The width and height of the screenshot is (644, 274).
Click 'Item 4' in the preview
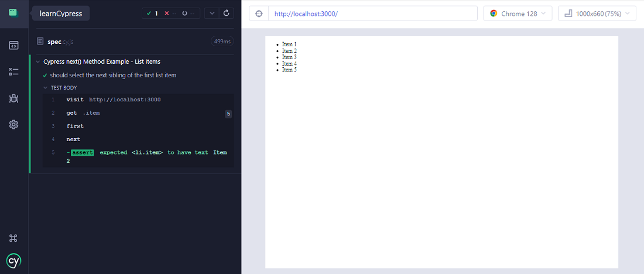289,64
